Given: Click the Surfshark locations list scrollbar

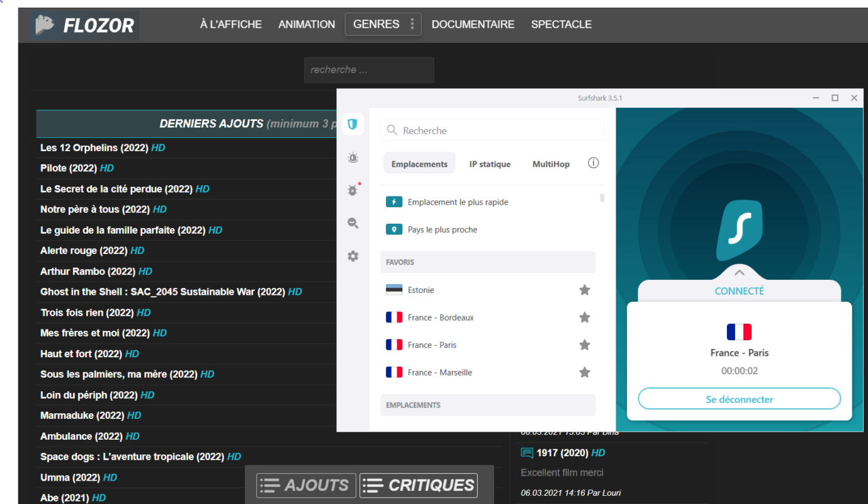Looking at the screenshot, I should point(602,198).
